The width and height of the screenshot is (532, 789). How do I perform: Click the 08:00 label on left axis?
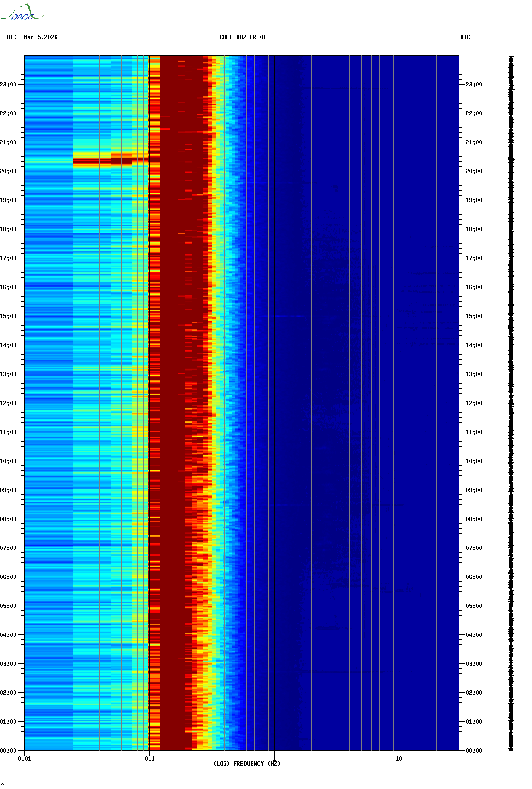(8, 519)
